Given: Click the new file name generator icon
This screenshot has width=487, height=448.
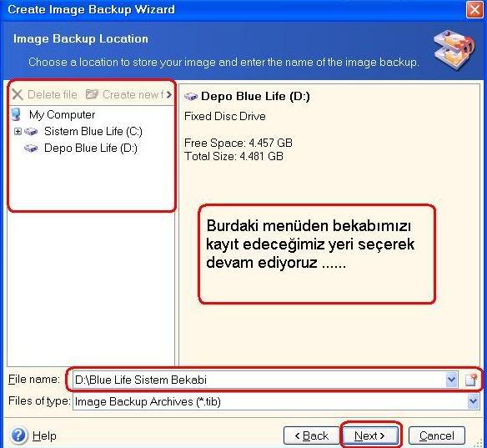Looking at the screenshot, I should point(471,380).
